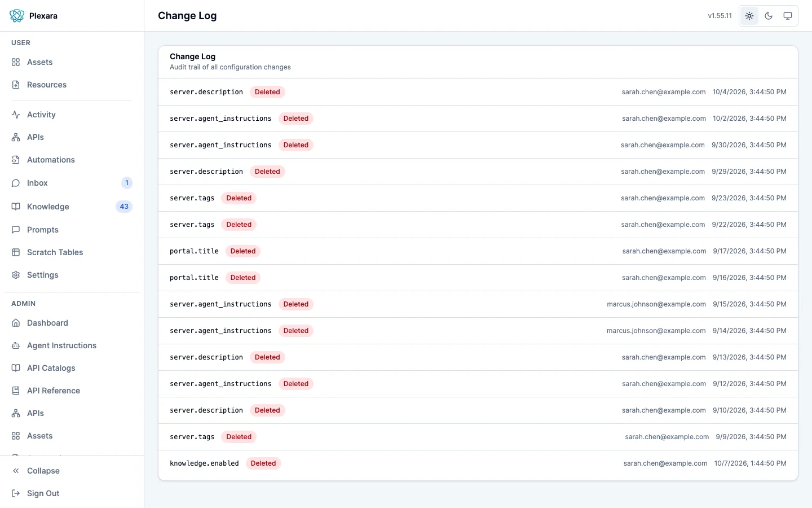Open the admin Dashboard page

click(72, 323)
